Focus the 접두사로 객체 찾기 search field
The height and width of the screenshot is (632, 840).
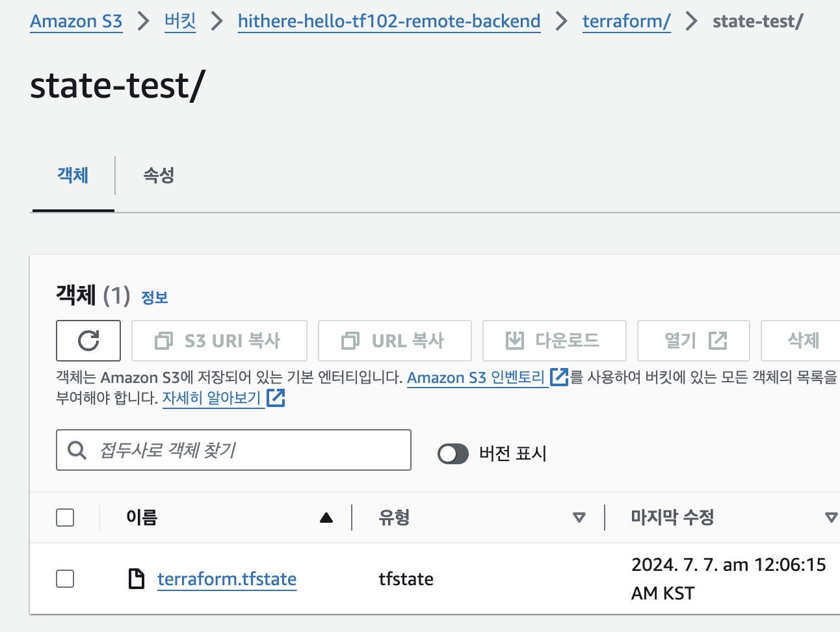(233, 450)
